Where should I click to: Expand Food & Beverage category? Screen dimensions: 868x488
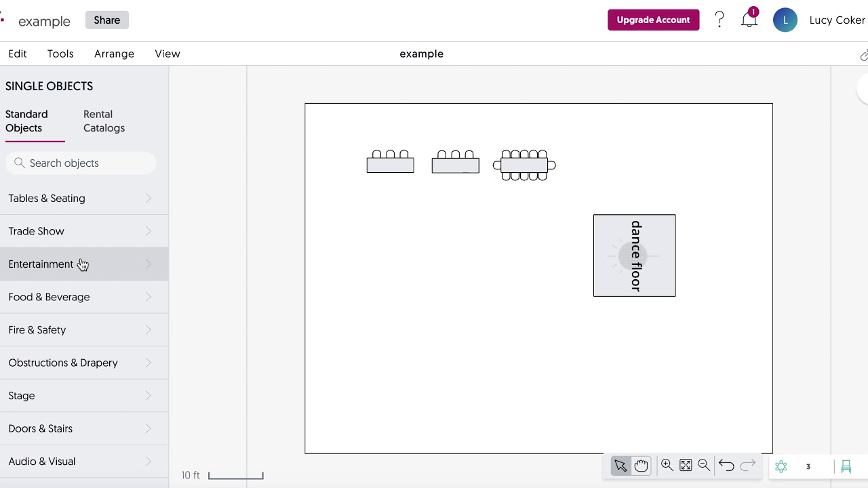(84, 297)
